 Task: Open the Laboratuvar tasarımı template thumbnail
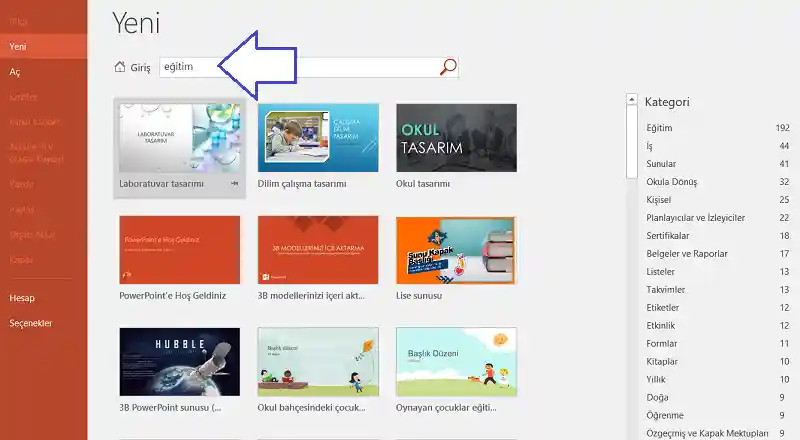click(180, 138)
